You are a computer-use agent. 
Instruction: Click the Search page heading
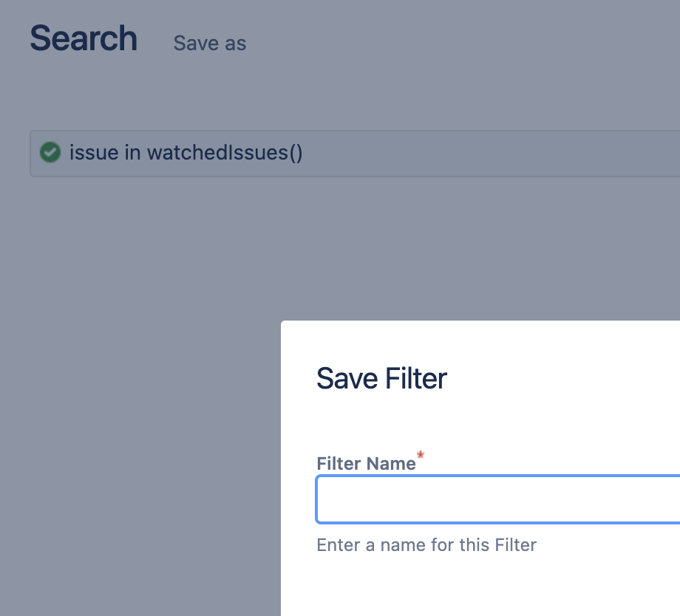coord(84,38)
